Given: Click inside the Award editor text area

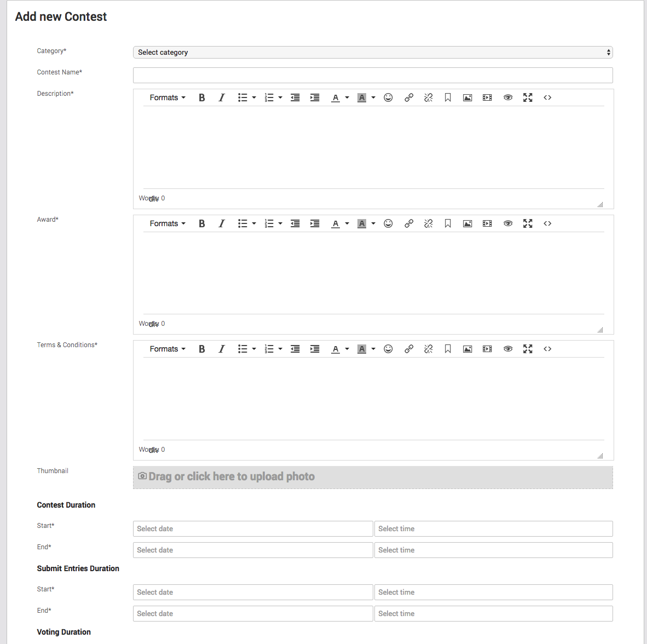Looking at the screenshot, I should [373, 273].
